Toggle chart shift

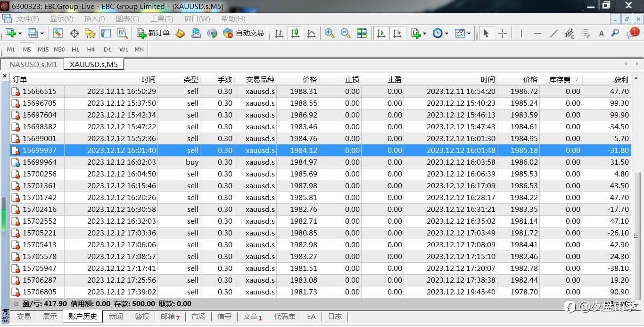coord(397,33)
